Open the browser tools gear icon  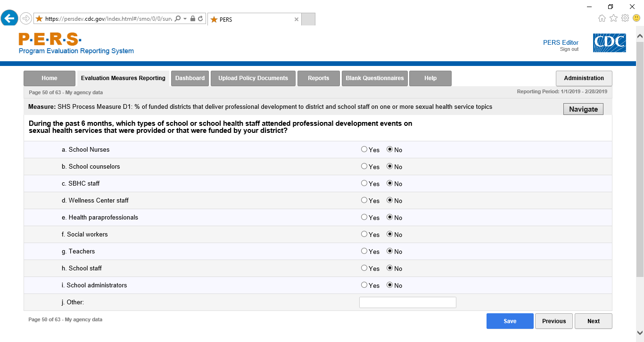(625, 18)
